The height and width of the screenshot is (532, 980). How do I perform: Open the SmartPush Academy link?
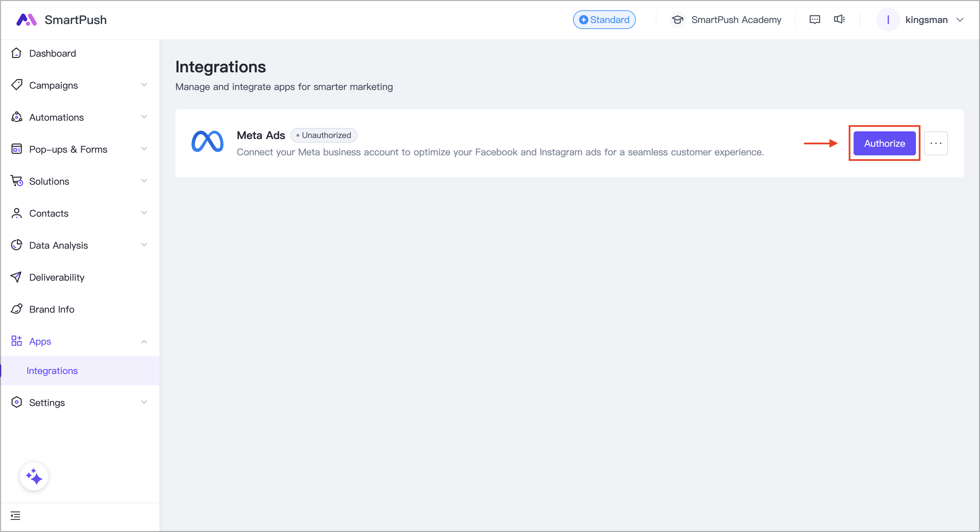(x=736, y=20)
